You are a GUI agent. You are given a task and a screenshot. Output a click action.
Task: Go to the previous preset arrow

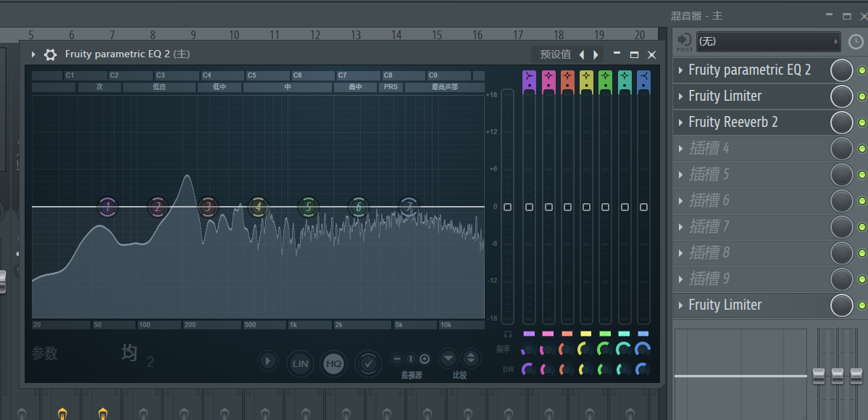click(581, 54)
